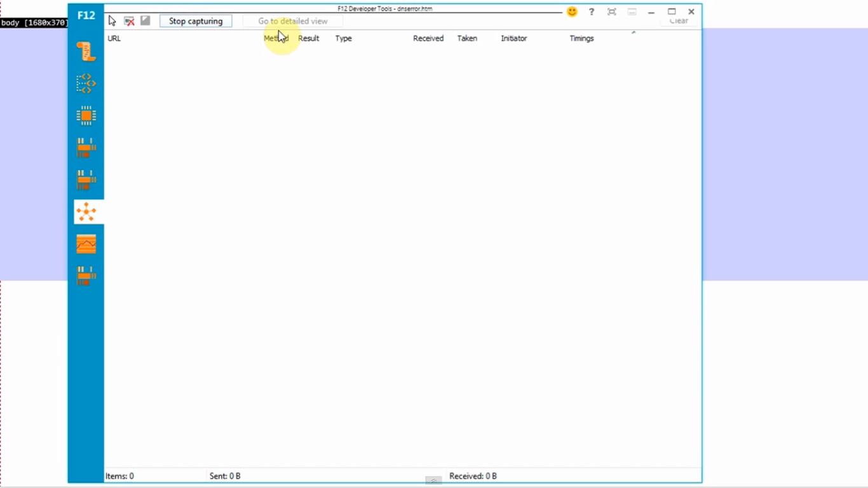Open the chip-shaped Debugger tool icon
This screenshot has width=868, height=488.
86,116
